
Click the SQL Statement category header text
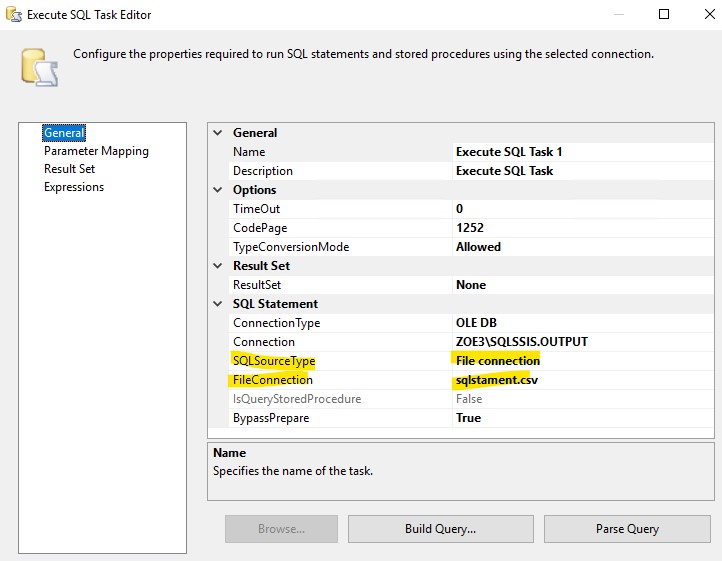tap(275, 304)
